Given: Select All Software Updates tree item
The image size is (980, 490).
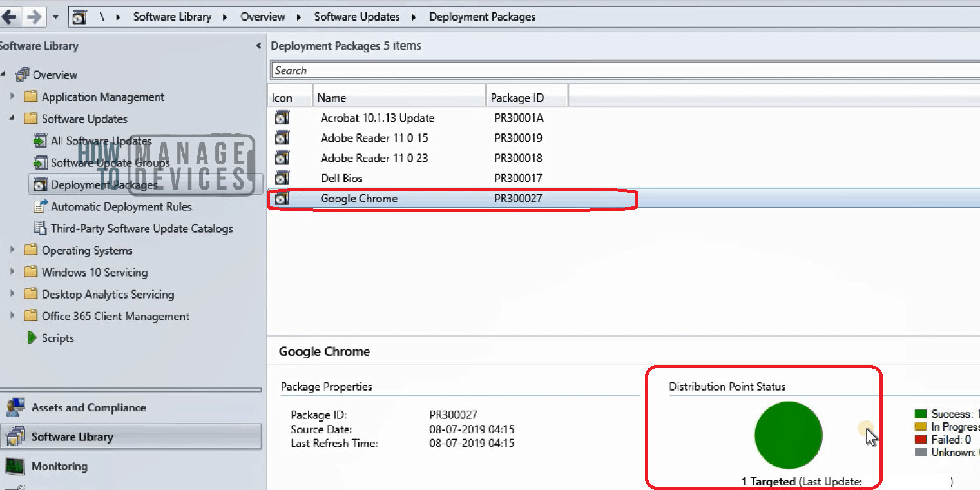Looking at the screenshot, I should coord(101,141).
